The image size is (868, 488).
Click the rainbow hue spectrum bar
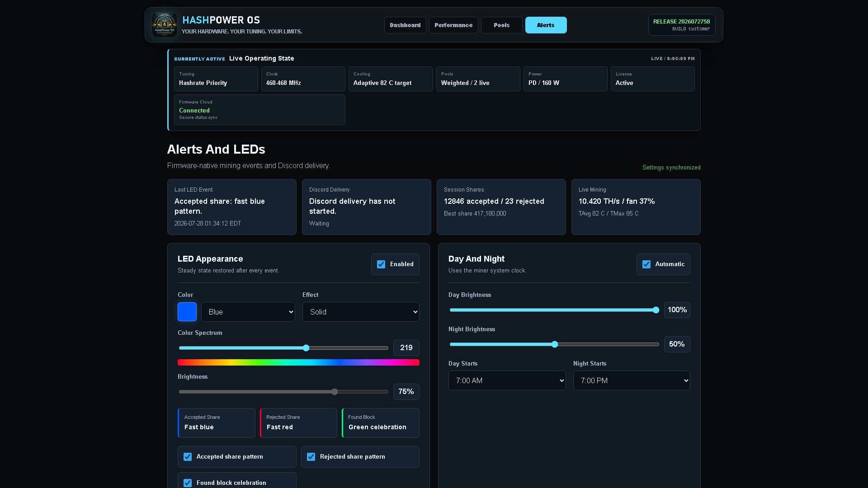[x=298, y=362]
